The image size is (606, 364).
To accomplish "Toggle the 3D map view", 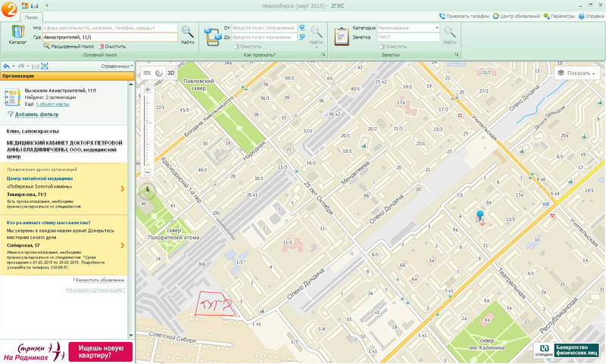I will pyautogui.click(x=171, y=73).
